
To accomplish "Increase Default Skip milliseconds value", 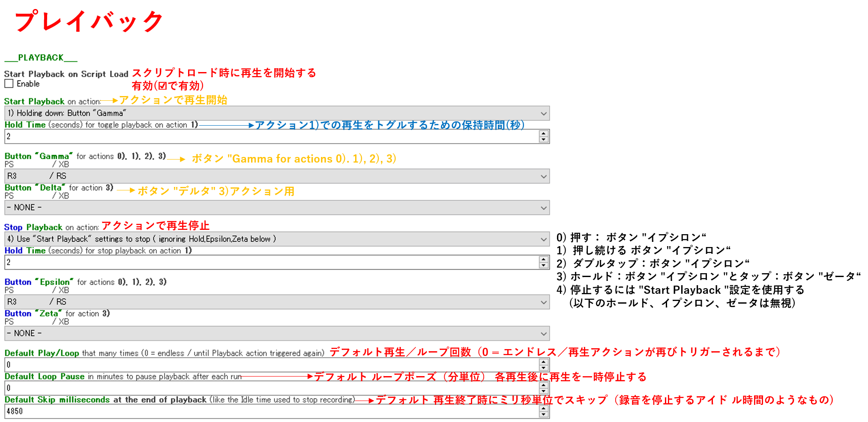I will pyautogui.click(x=543, y=408).
